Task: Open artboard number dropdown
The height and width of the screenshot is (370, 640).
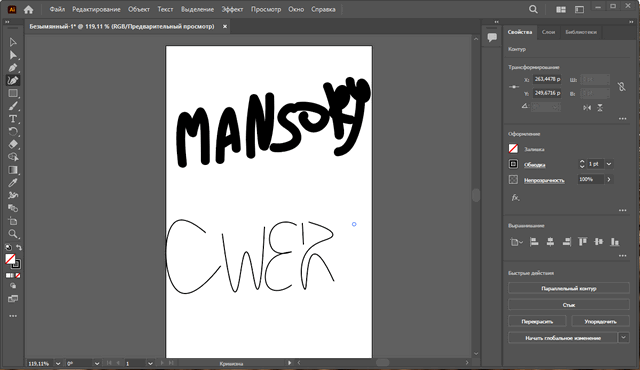Action: (150, 363)
